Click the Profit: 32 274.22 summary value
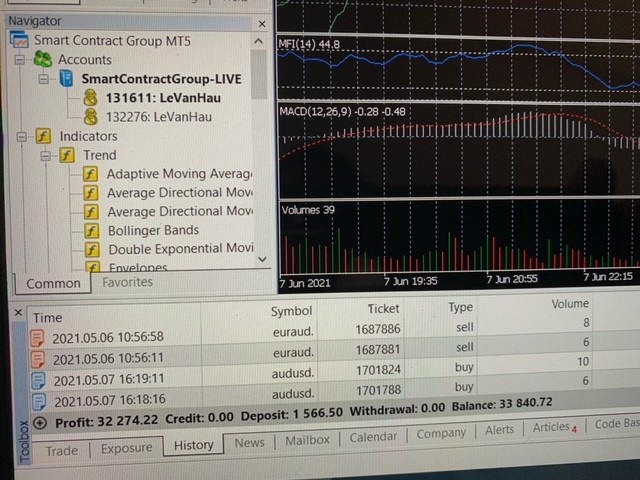This screenshot has width=640, height=480. (107, 422)
